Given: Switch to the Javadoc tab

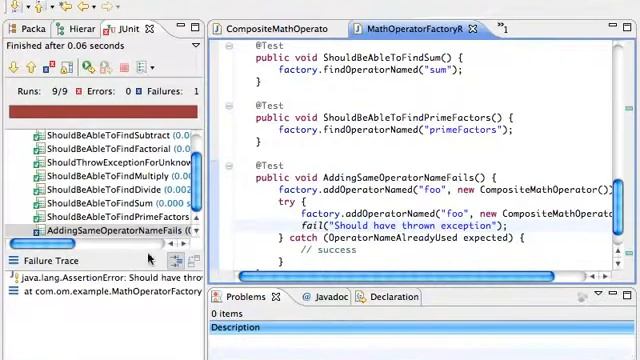Looking at the screenshot, I should click(325, 297).
